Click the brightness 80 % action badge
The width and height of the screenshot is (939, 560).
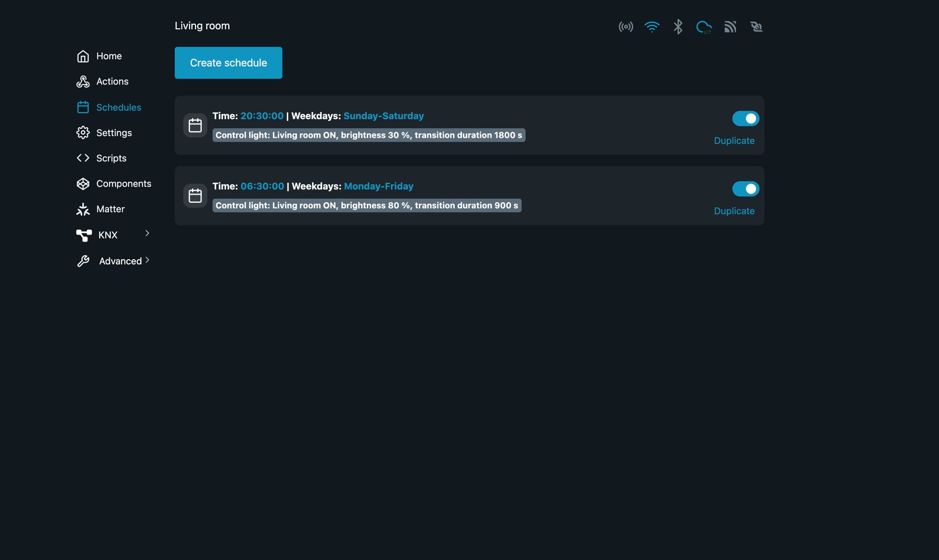pos(367,206)
